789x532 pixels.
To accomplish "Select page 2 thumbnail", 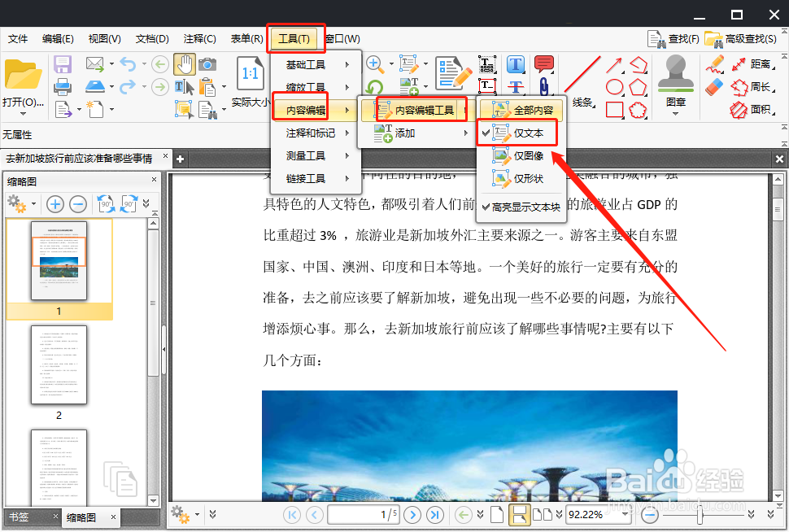I will pyautogui.click(x=59, y=365).
